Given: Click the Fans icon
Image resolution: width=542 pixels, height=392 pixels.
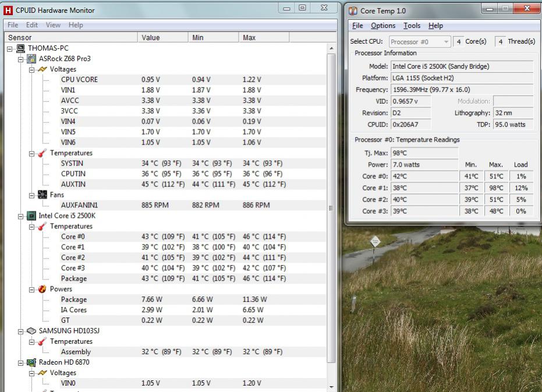Looking at the screenshot, I should click(x=42, y=195).
